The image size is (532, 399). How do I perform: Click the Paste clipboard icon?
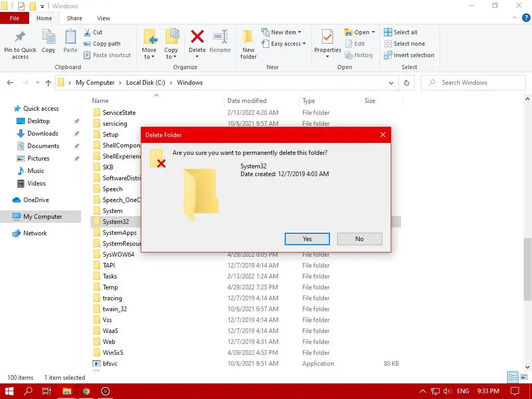[x=70, y=37]
